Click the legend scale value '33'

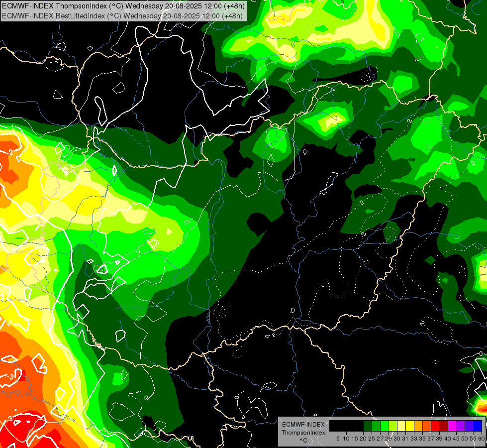[x=414, y=439]
